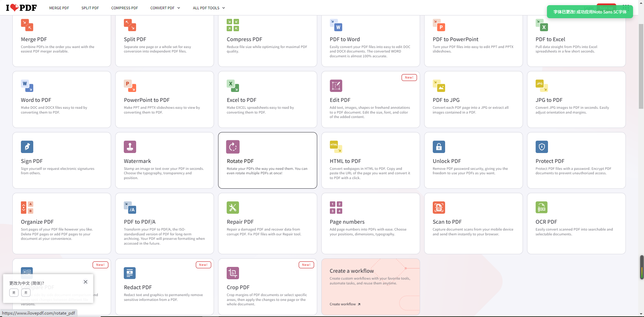Open COMPRESS PDF in the top navigation
The image size is (644, 317).
point(124,8)
